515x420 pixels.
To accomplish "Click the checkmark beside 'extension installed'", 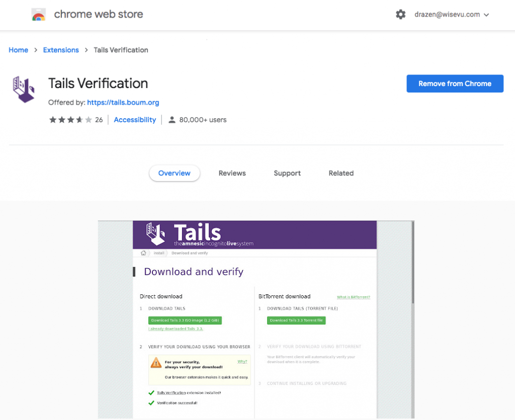I will pos(151,393).
